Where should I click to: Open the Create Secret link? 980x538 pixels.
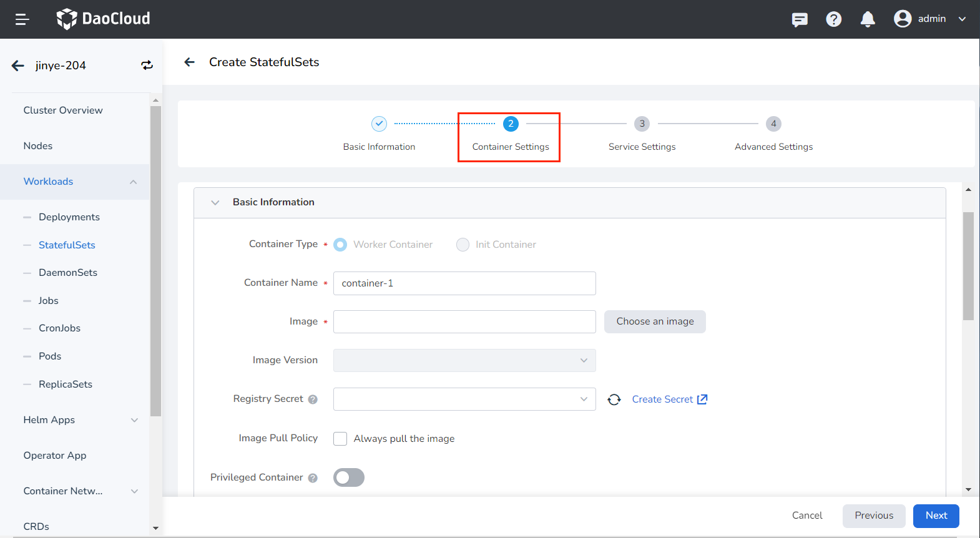point(669,399)
